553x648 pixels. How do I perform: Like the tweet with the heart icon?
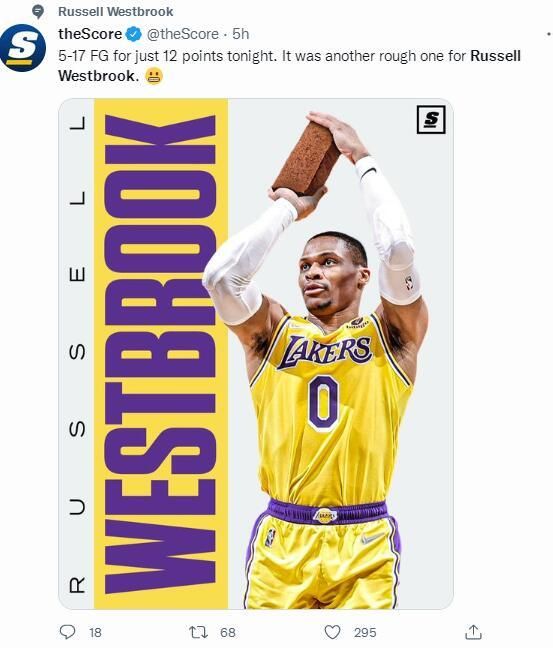pyautogui.click(x=332, y=632)
